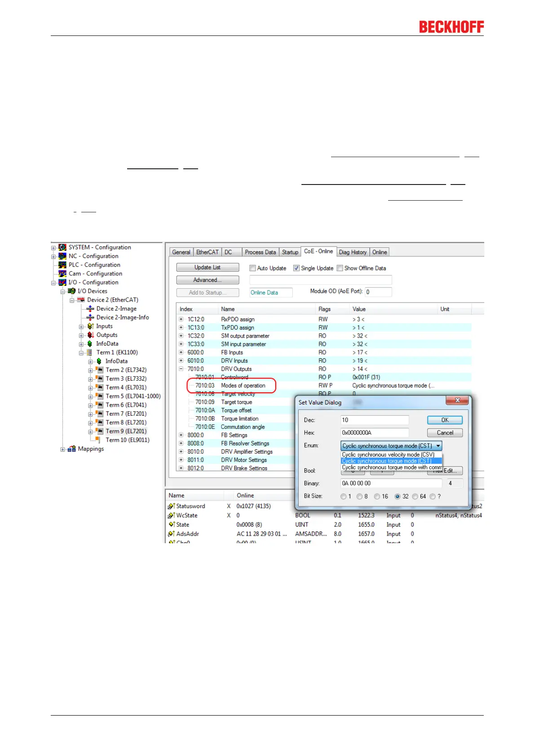The image size is (535, 756).
Task: Click the Statusword variable icon
Action: pyautogui.click(x=171, y=506)
